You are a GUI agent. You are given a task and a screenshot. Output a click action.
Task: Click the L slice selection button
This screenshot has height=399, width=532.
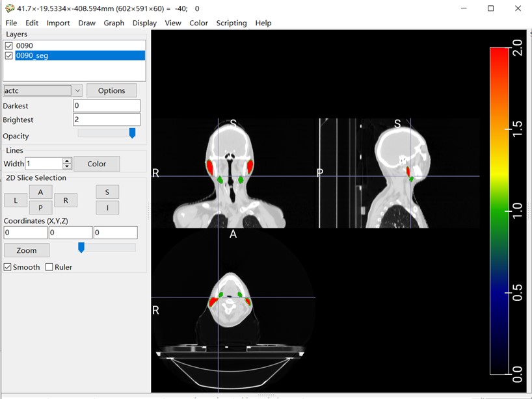[x=15, y=200]
